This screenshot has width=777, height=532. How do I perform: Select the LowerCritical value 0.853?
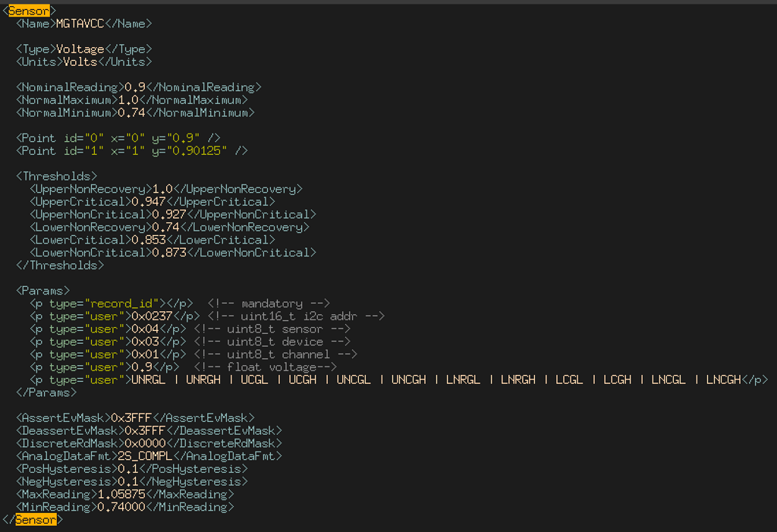pyautogui.click(x=149, y=240)
